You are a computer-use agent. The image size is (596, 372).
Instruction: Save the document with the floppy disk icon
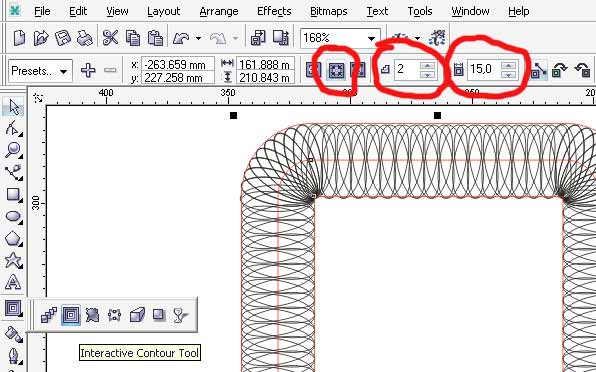click(x=63, y=38)
